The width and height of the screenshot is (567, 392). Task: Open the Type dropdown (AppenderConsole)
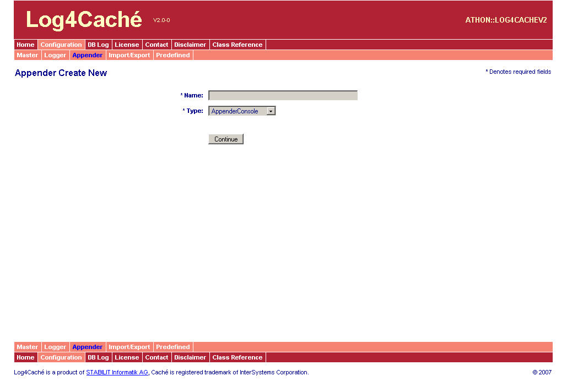(x=242, y=111)
